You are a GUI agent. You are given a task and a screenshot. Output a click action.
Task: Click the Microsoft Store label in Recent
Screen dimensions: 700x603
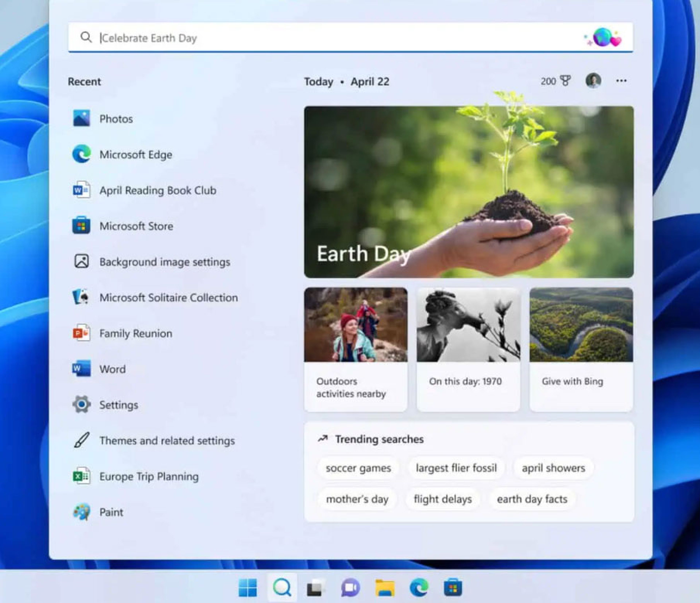point(136,226)
